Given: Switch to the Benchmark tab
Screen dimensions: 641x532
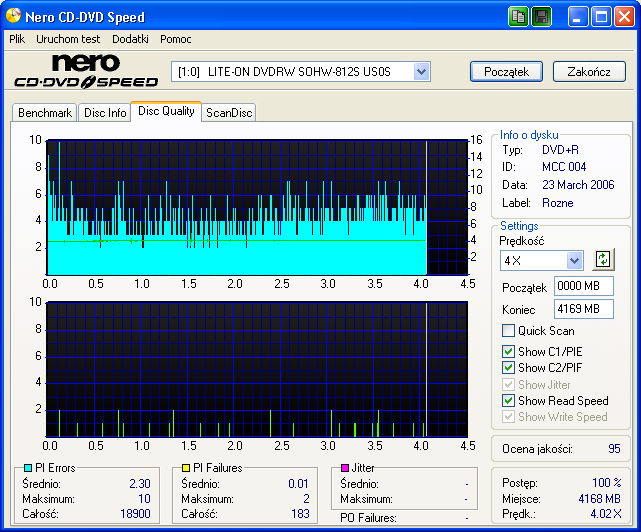Looking at the screenshot, I should tap(45, 113).
